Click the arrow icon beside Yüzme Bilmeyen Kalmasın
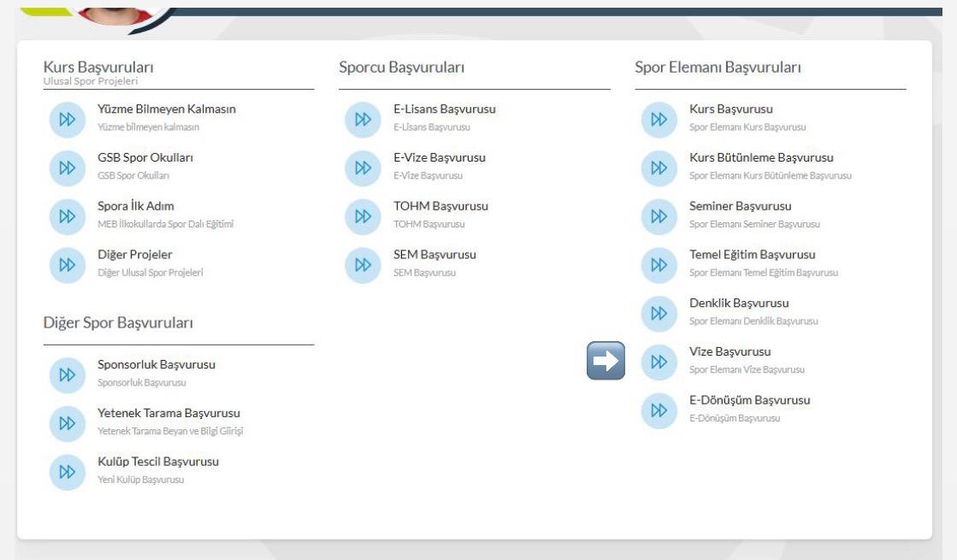 (x=66, y=119)
